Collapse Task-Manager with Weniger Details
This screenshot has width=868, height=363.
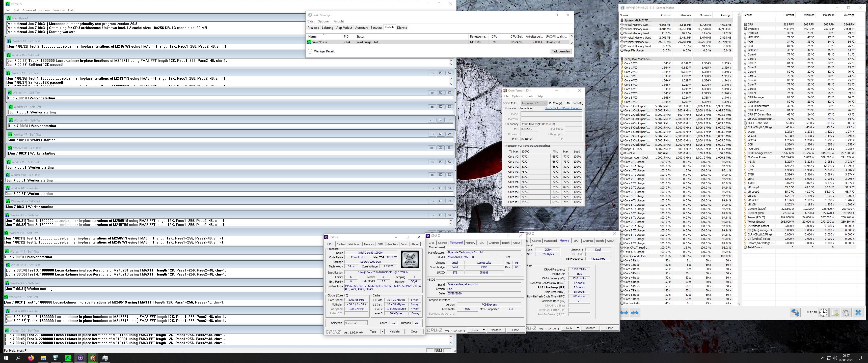coord(321,51)
